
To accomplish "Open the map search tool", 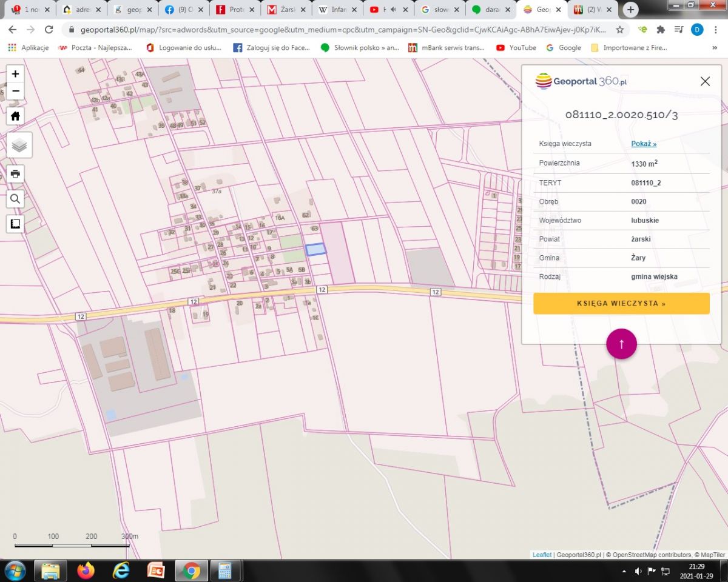I will coord(16,198).
